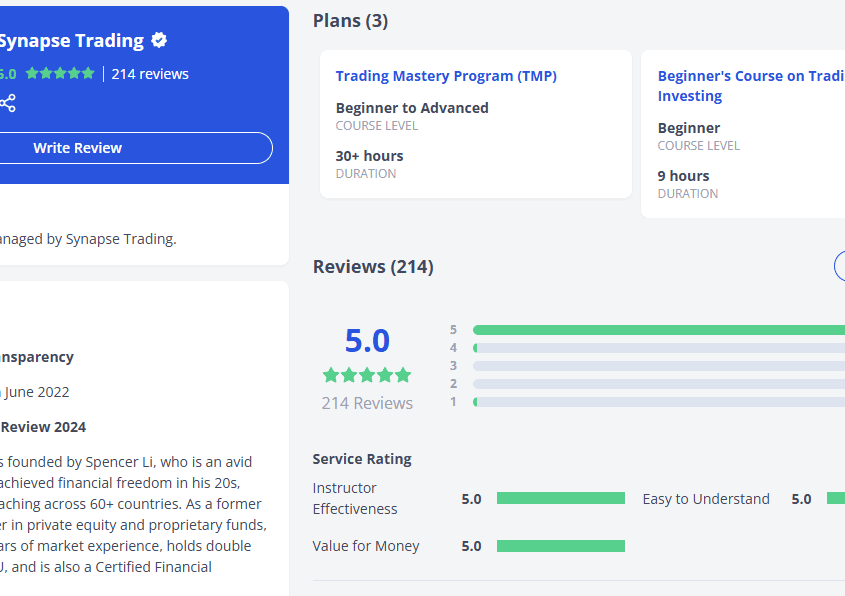Viewport: 845px width, 596px height.
Task: Filter reviews by the 4-star bar
Action: (x=658, y=348)
